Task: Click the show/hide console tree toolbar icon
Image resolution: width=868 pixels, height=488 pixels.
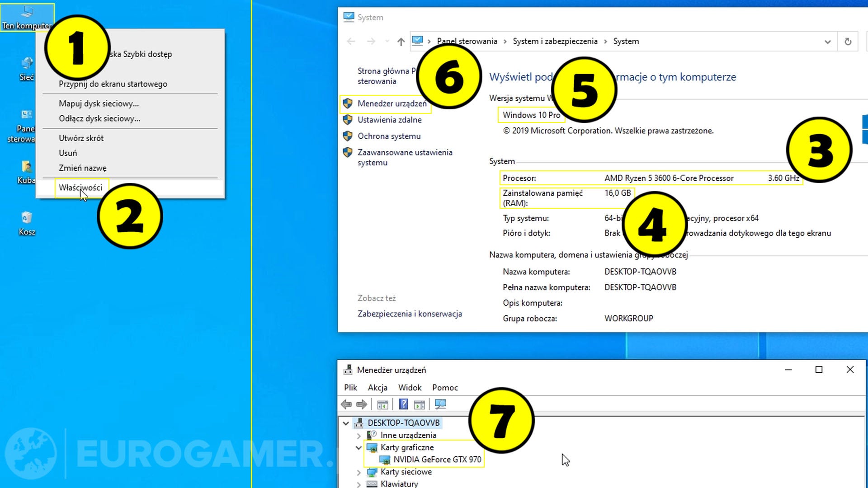Action: coord(383,405)
